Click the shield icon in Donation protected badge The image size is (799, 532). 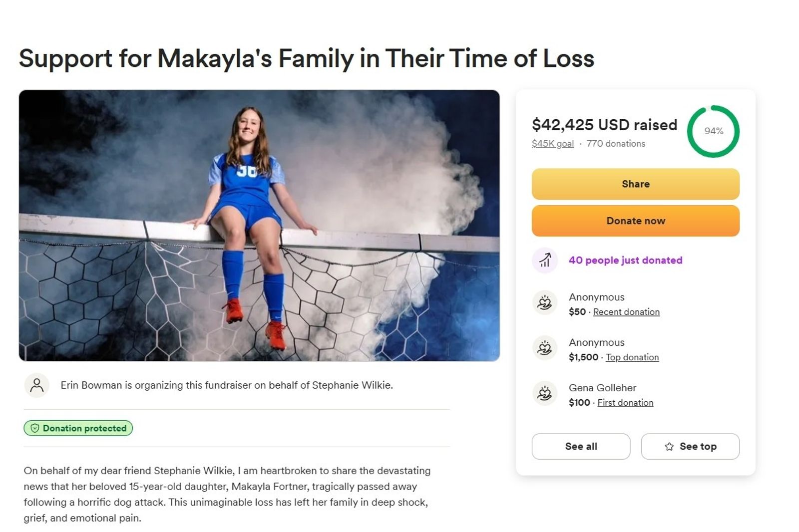pos(35,428)
